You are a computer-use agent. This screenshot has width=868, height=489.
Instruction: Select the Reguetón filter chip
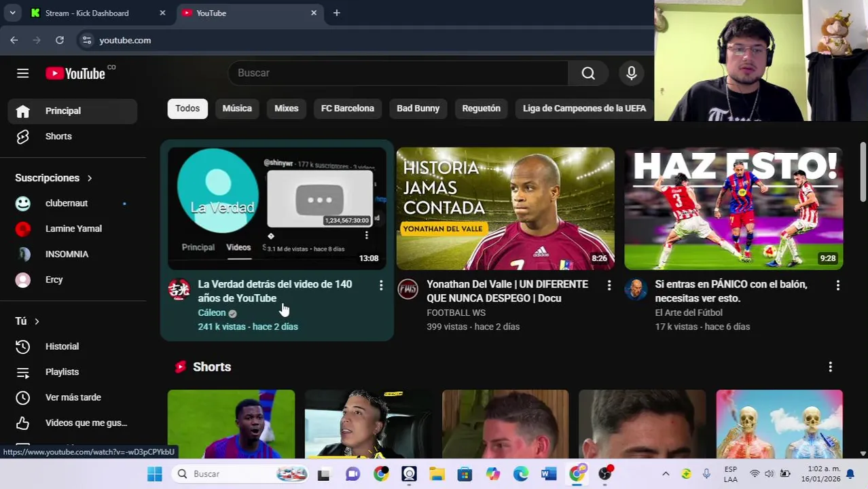point(481,109)
